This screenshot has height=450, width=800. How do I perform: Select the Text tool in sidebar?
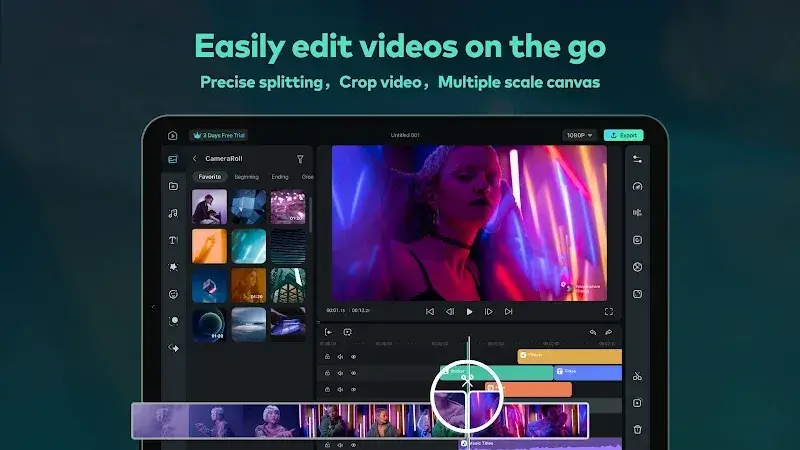click(x=173, y=240)
